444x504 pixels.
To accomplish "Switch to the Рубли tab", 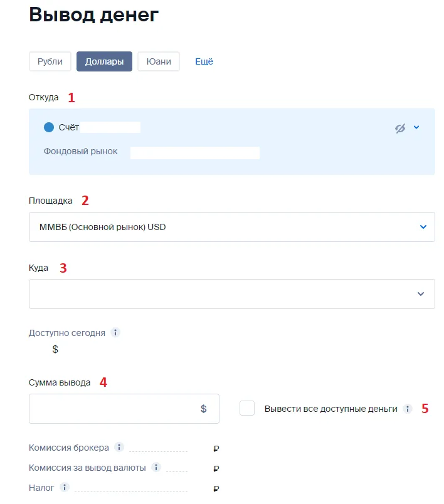I will click(50, 61).
